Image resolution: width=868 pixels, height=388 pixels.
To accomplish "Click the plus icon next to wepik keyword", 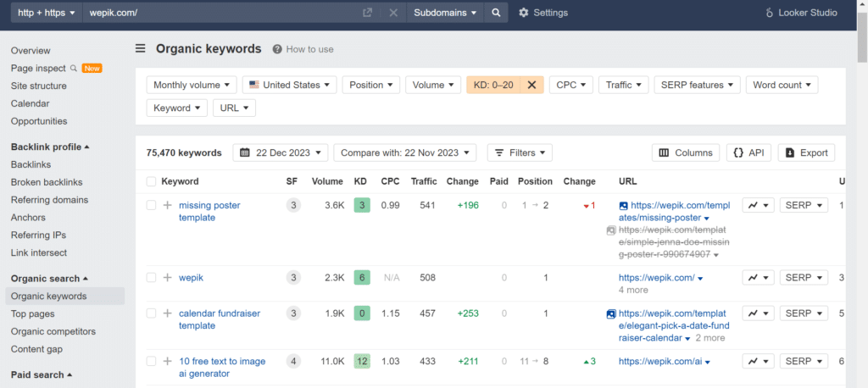I will pos(167,278).
